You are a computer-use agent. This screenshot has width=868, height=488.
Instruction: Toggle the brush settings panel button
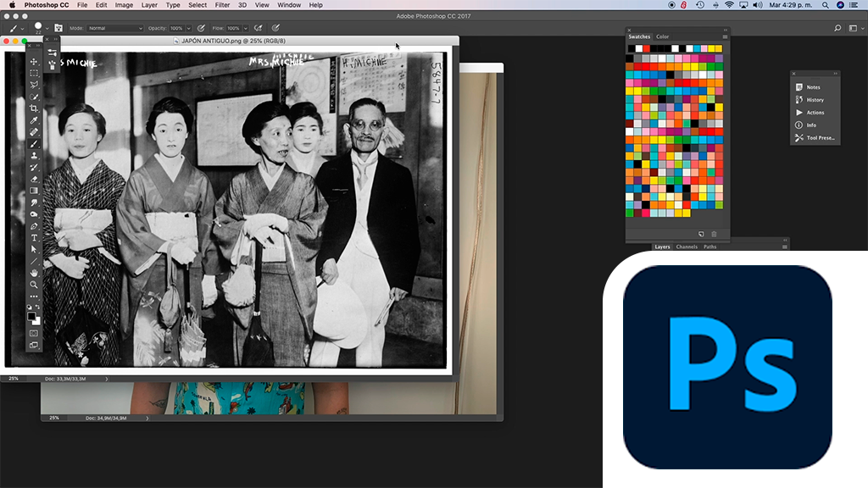pyautogui.click(x=58, y=28)
